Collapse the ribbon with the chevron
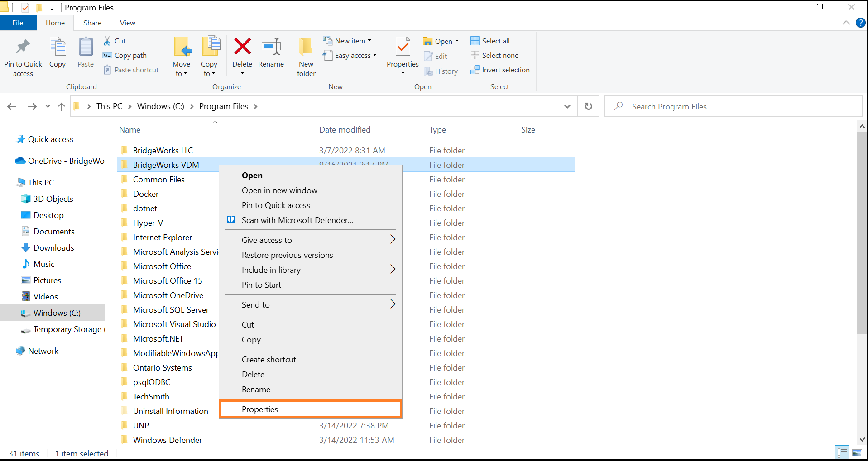This screenshot has width=868, height=461. (846, 23)
